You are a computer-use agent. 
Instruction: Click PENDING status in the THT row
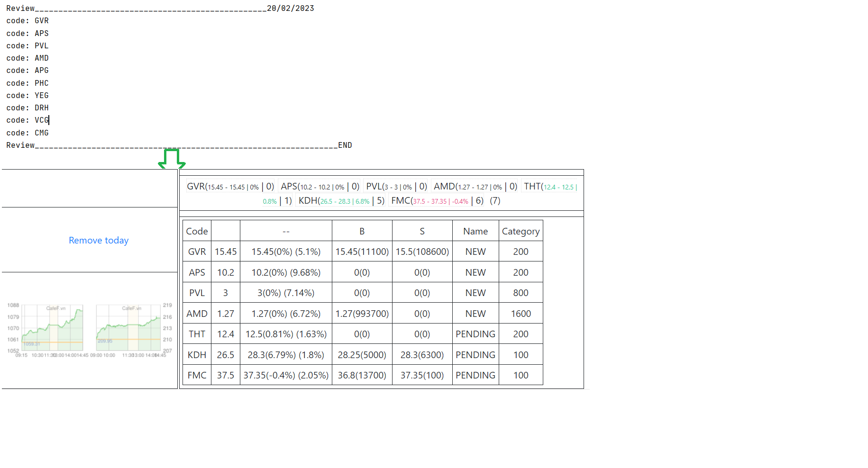[475, 334]
